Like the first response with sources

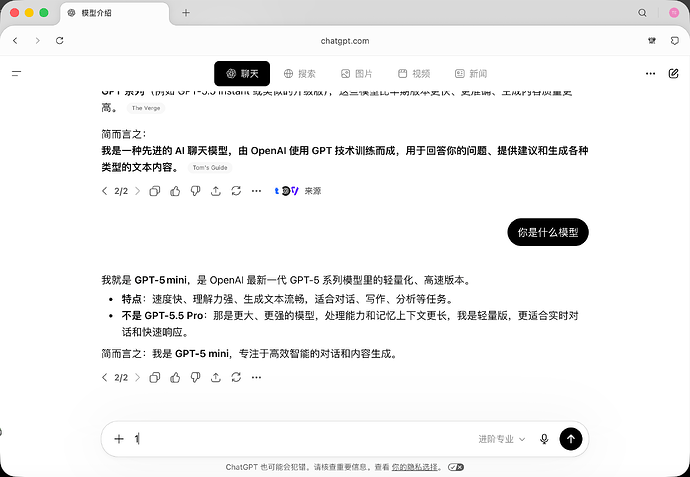coord(175,191)
